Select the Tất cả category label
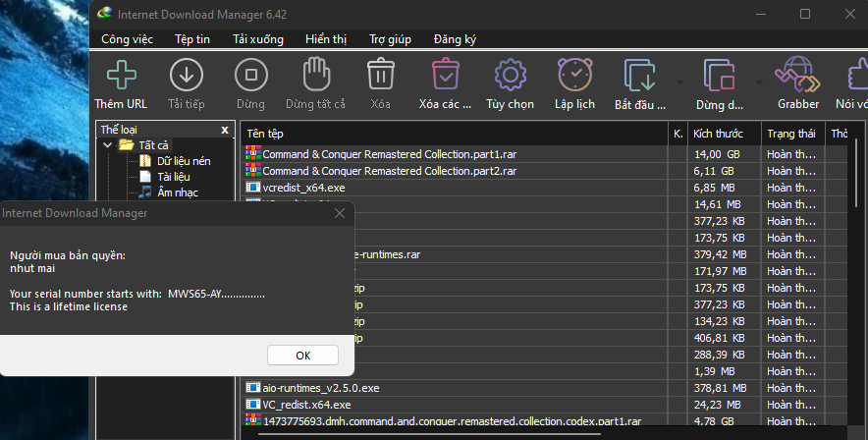868x440 pixels. (x=153, y=145)
